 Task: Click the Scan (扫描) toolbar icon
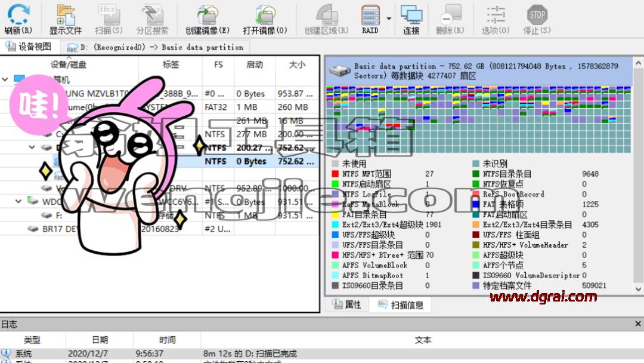point(109,19)
